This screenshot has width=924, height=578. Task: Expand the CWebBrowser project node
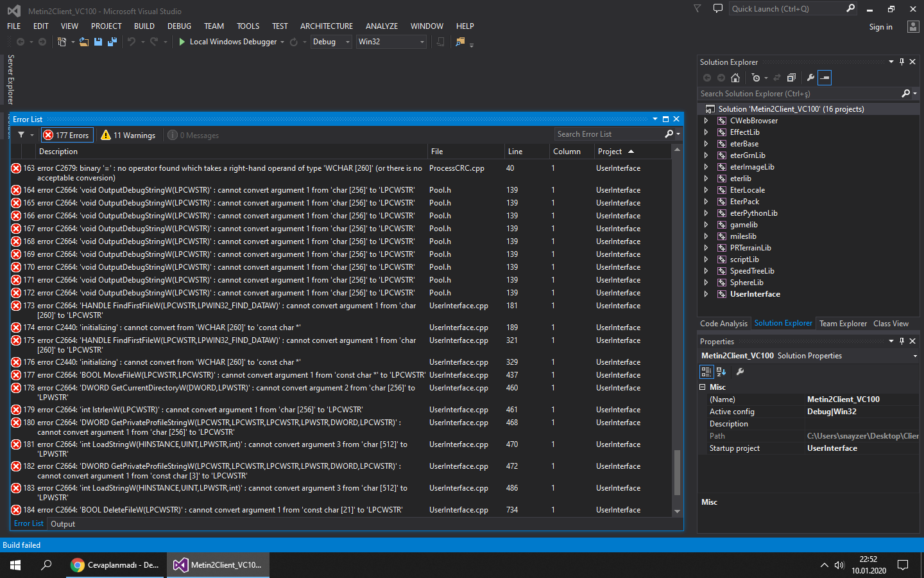(x=706, y=121)
